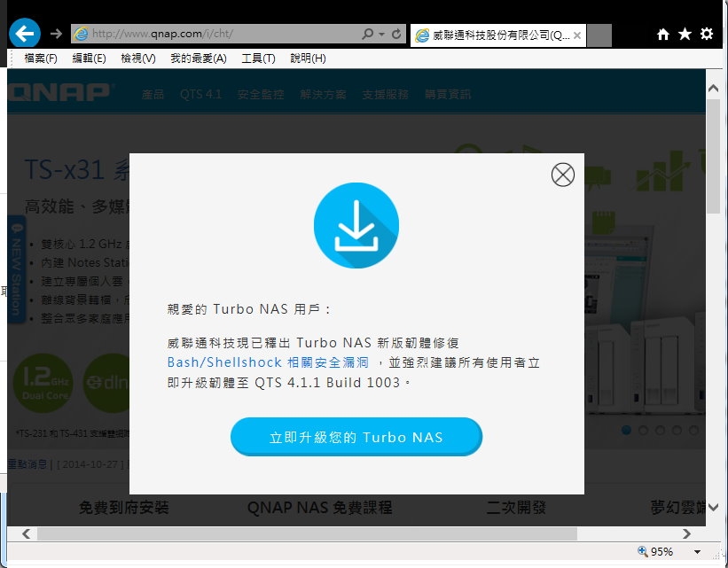This screenshot has height=568, width=728.
Task: Open the 說明(H) menu
Action: [x=308, y=58]
